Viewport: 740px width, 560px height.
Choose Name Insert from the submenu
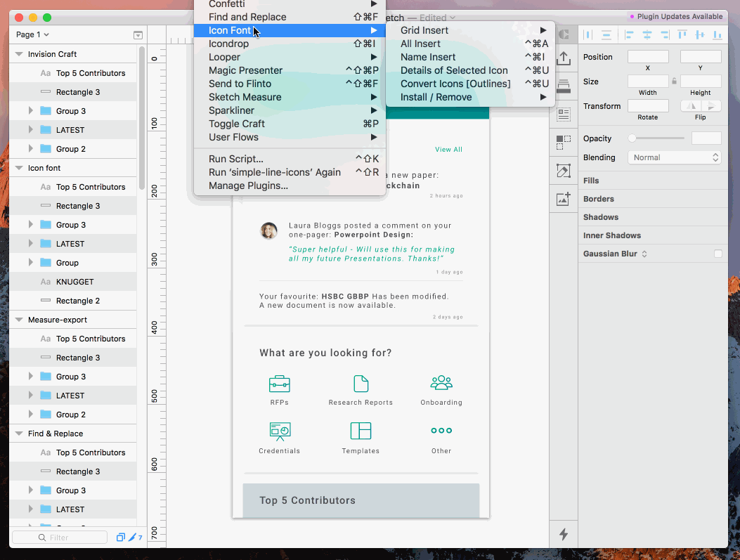tap(470, 57)
